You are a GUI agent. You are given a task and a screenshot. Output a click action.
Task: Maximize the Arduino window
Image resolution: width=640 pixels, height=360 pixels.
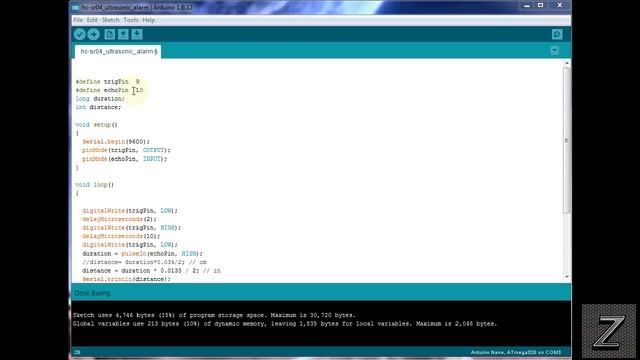(x=540, y=6)
